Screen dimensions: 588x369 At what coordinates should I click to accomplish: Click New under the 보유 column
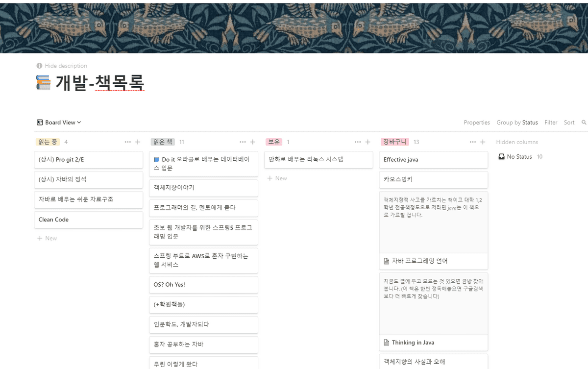coord(277,178)
